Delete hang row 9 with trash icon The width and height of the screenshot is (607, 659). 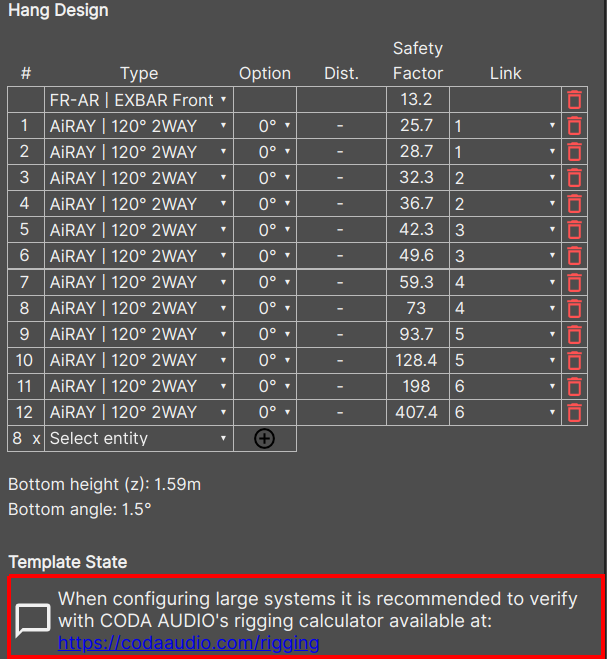click(x=574, y=335)
